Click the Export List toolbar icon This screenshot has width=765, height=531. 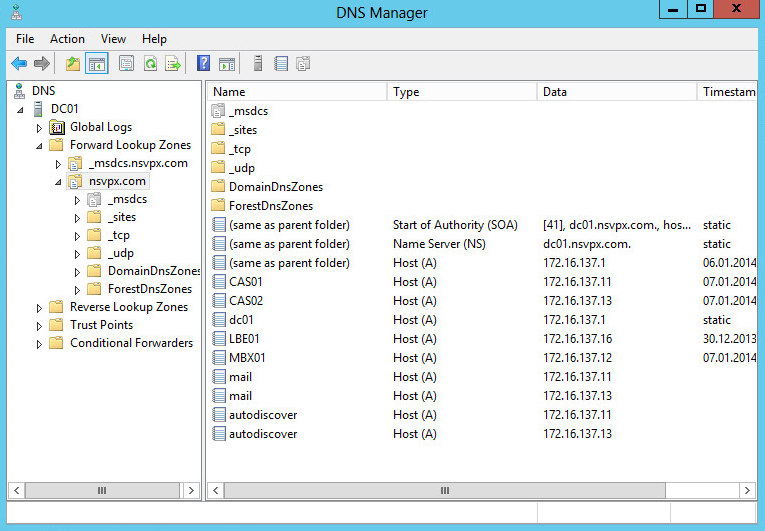pos(173,64)
